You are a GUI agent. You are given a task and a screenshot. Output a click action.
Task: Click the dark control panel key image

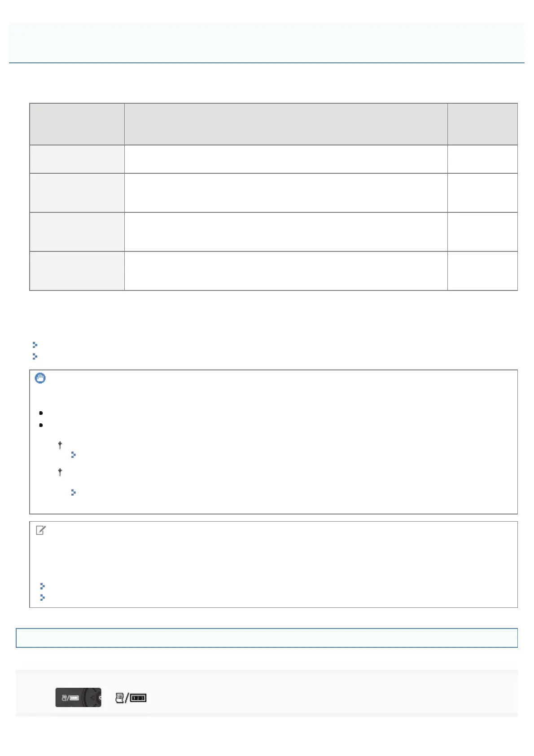tap(78, 697)
